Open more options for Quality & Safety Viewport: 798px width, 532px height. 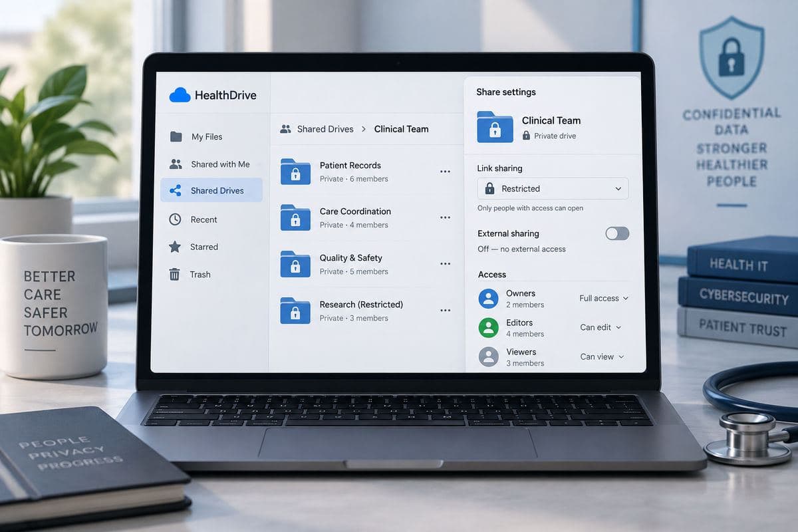445,264
